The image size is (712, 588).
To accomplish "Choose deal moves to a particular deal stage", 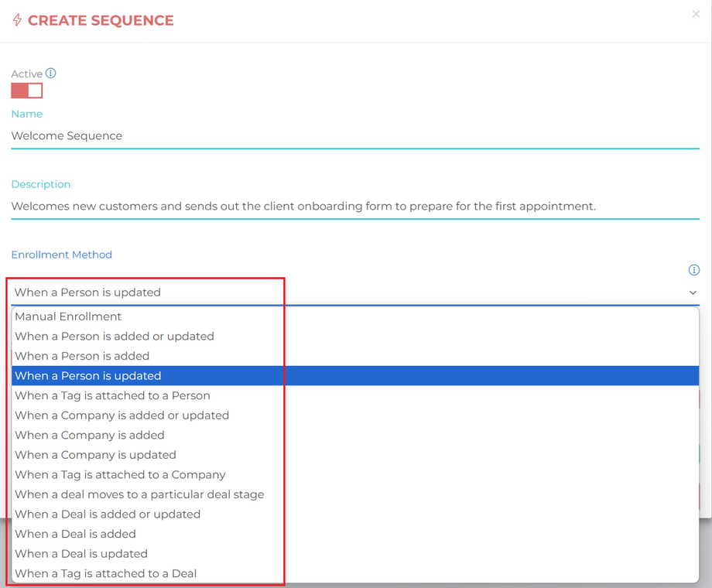I will 139,494.
